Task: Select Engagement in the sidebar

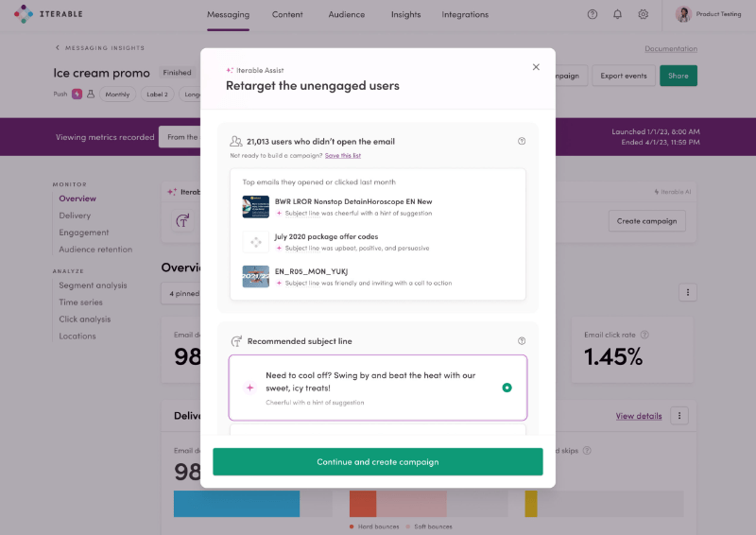Action: [84, 232]
